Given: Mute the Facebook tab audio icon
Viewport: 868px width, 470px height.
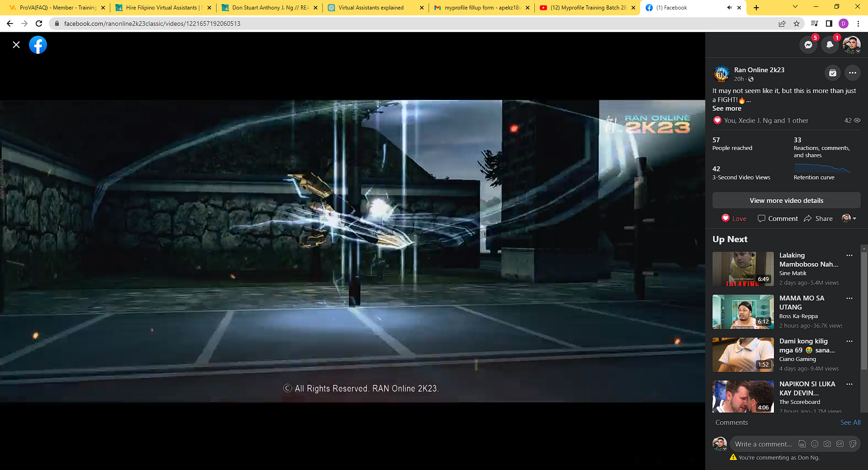Looking at the screenshot, I should point(729,8).
